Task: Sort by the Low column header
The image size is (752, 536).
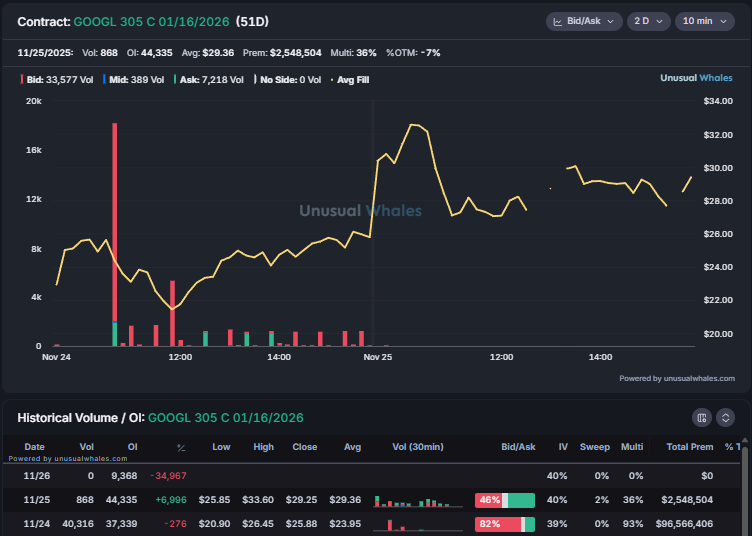Action: (221, 447)
